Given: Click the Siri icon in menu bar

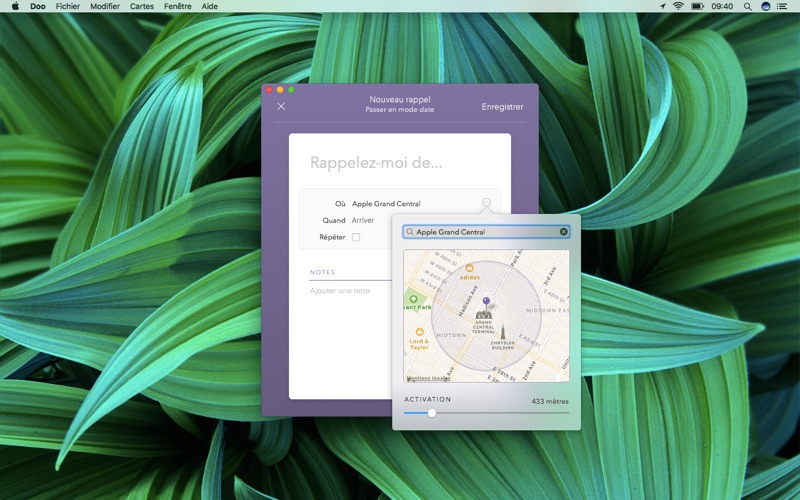Looking at the screenshot, I should coord(765,6).
